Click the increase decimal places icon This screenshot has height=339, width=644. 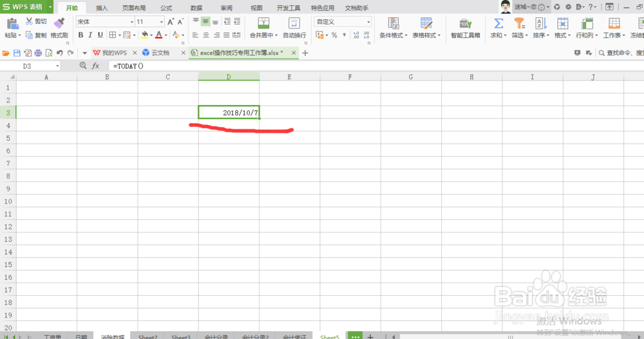tap(355, 35)
